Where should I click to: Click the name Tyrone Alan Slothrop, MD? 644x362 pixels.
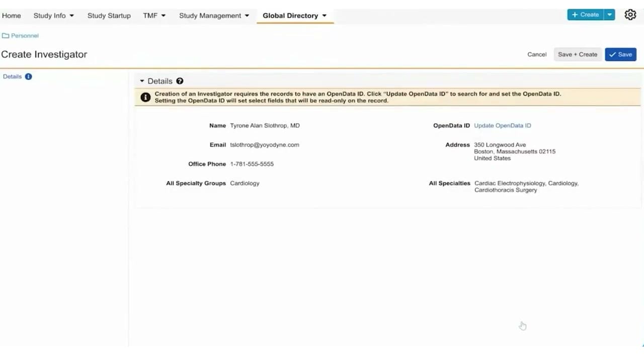tap(265, 126)
